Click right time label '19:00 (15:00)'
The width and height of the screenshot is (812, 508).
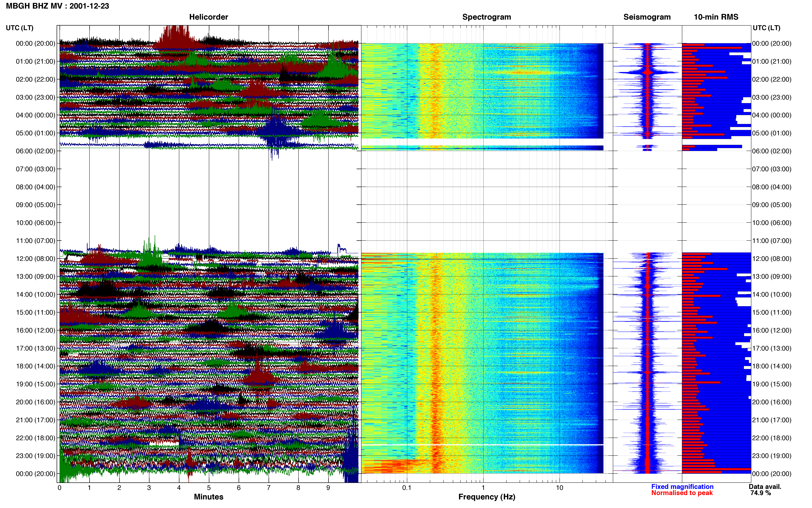772,384
